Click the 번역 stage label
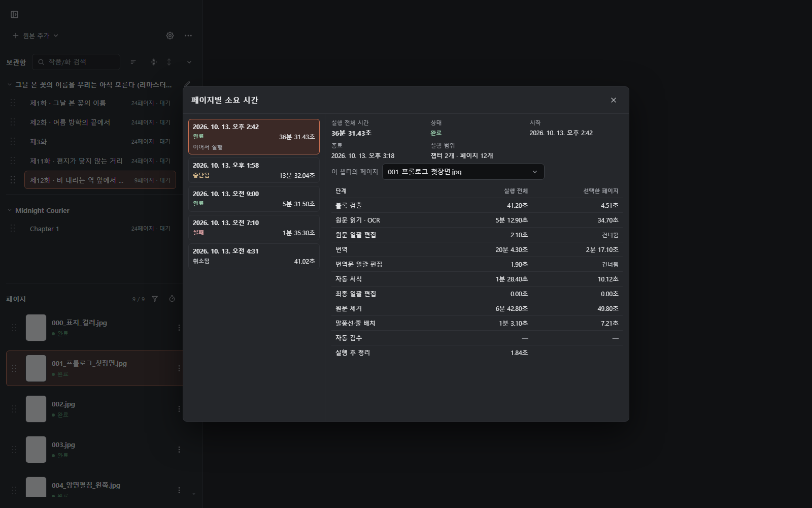 click(x=342, y=249)
